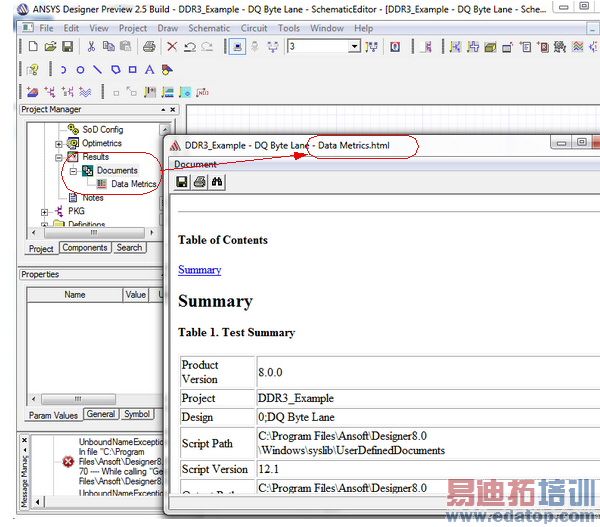Close the Project Manager panel
600x527 pixels.
click(173, 109)
